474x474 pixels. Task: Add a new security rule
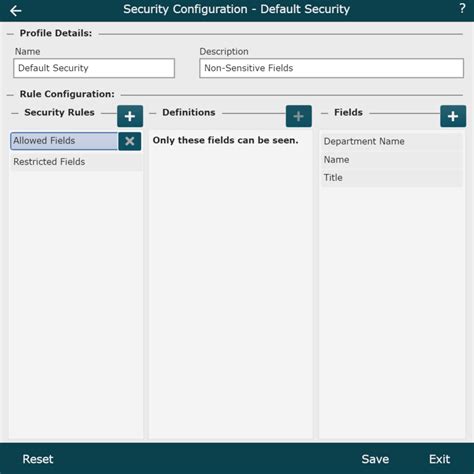coord(130,116)
